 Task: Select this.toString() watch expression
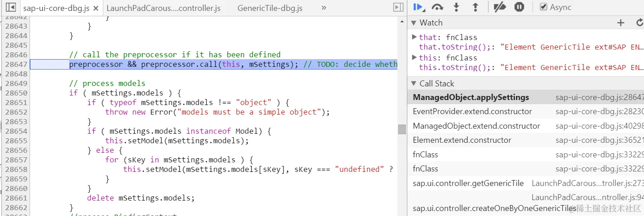[532, 67]
